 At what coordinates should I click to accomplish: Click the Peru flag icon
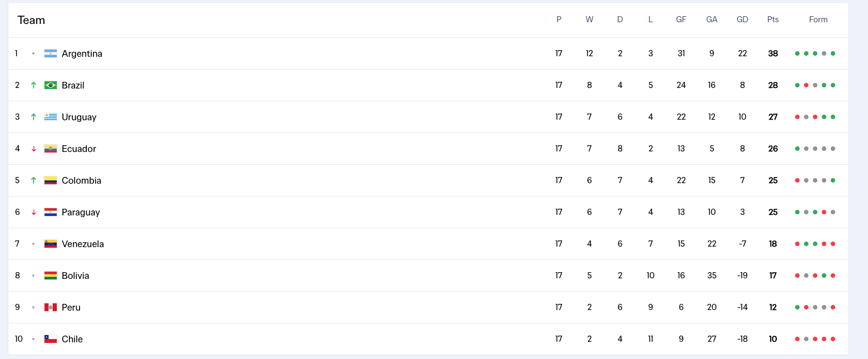click(x=51, y=307)
